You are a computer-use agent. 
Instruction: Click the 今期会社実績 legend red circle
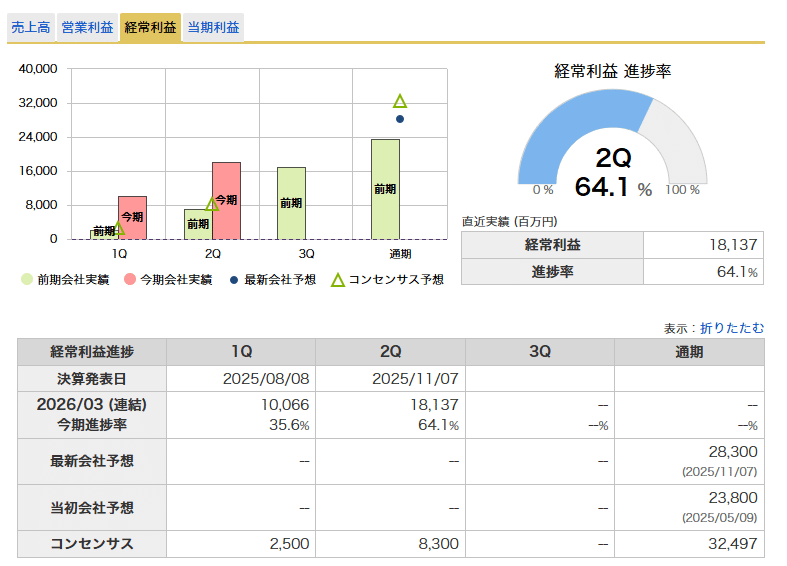point(130,279)
